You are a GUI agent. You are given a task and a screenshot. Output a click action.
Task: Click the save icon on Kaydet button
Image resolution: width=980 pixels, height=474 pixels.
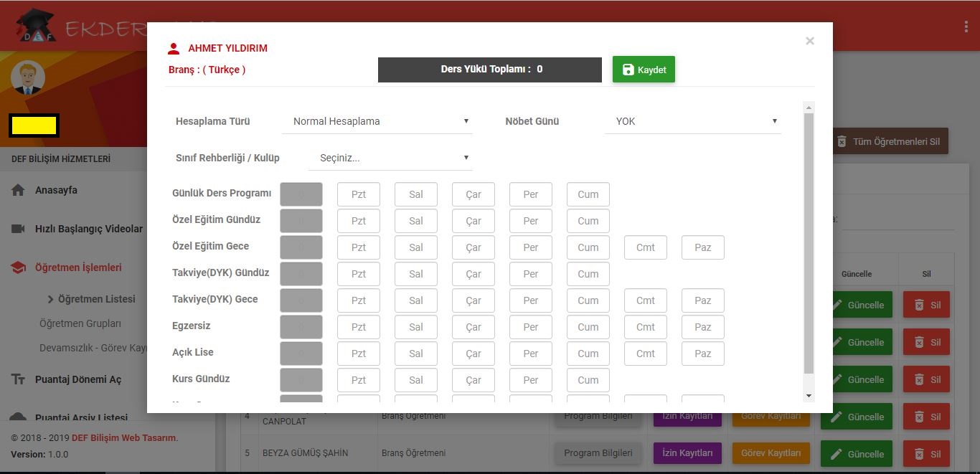tap(628, 70)
